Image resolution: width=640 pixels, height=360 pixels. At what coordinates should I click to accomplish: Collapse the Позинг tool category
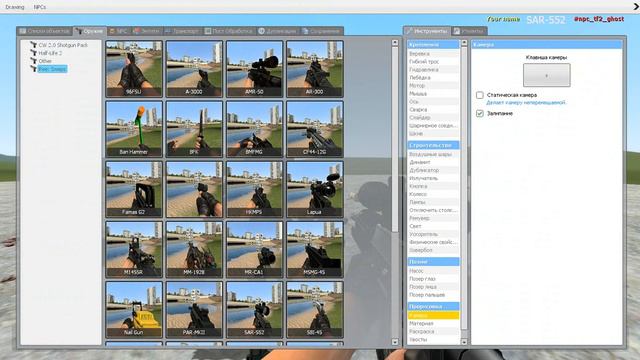pyautogui.click(x=433, y=262)
